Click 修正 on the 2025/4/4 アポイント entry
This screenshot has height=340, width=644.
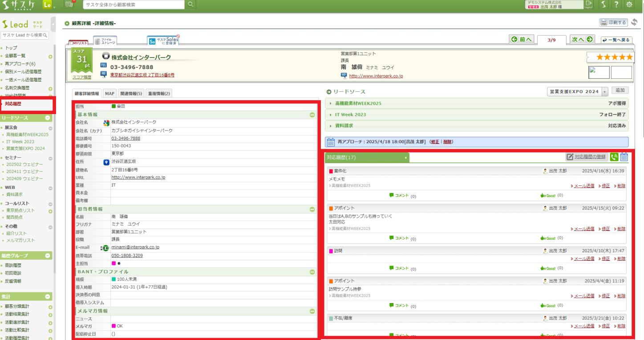(606, 296)
